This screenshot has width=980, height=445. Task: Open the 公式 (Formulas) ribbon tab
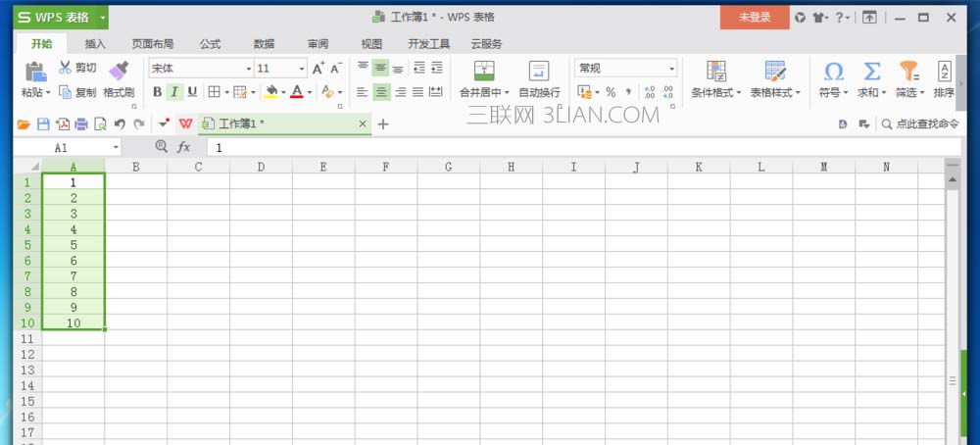210,44
